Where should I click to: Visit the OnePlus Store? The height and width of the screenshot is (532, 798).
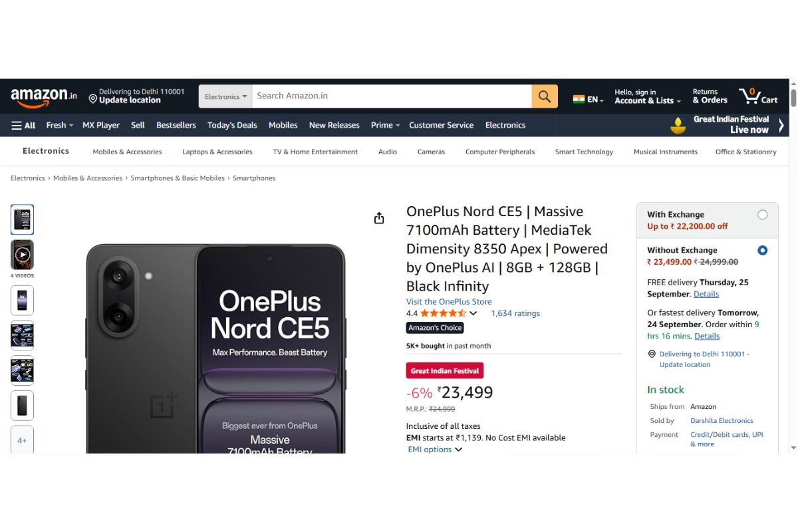click(x=448, y=301)
